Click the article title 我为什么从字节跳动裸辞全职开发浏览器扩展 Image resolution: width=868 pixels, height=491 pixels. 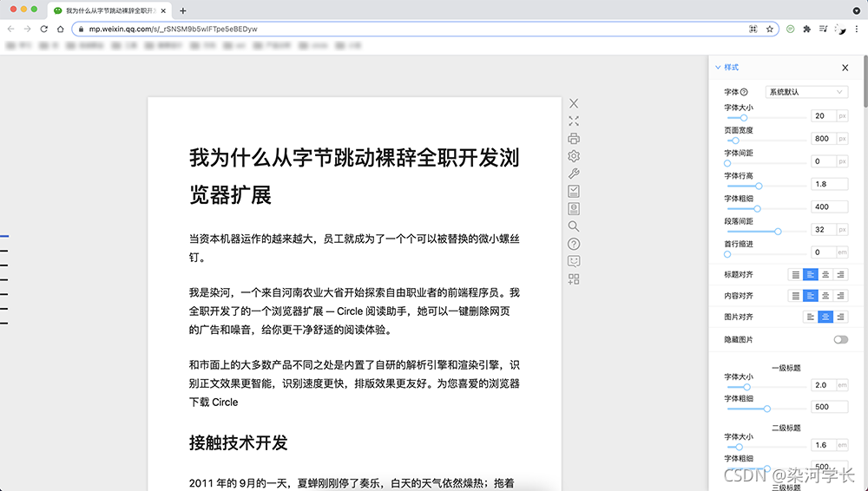pos(354,176)
